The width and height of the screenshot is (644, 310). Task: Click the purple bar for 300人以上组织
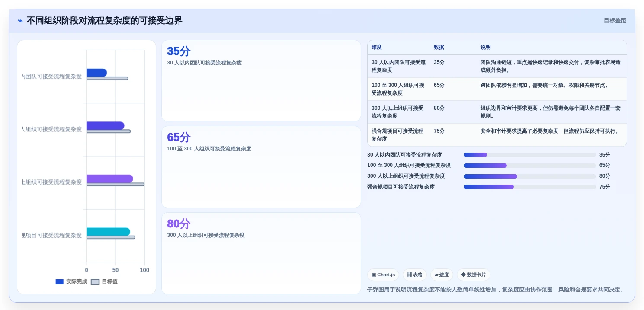point(109,179)
